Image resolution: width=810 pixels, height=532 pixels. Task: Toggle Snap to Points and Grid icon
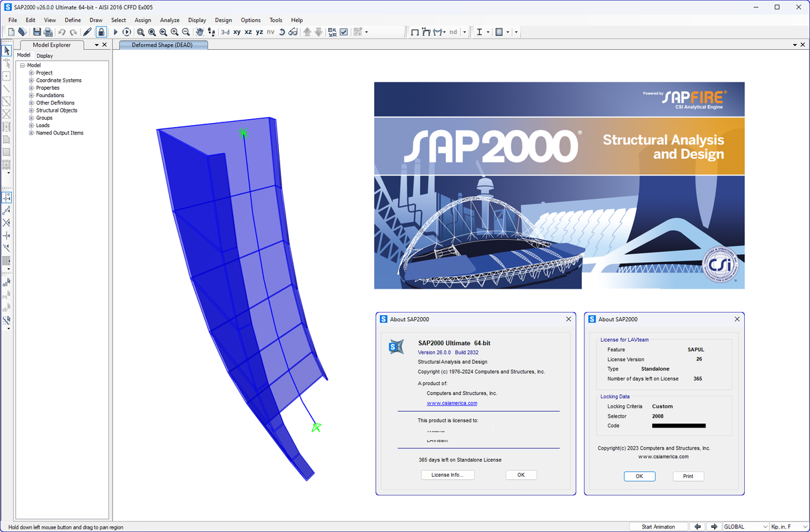pos(7,198)
